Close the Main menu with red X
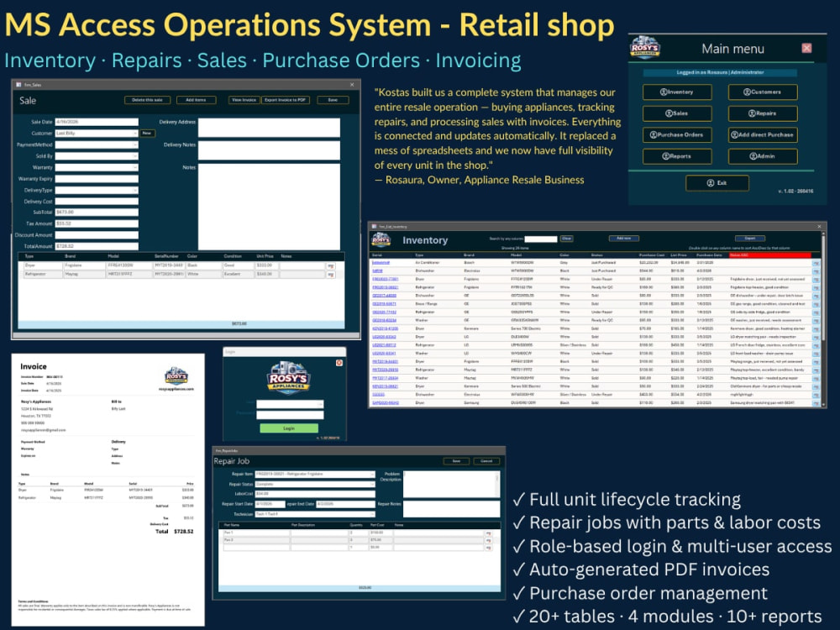 pyautogui.click(x=806, y=48)
